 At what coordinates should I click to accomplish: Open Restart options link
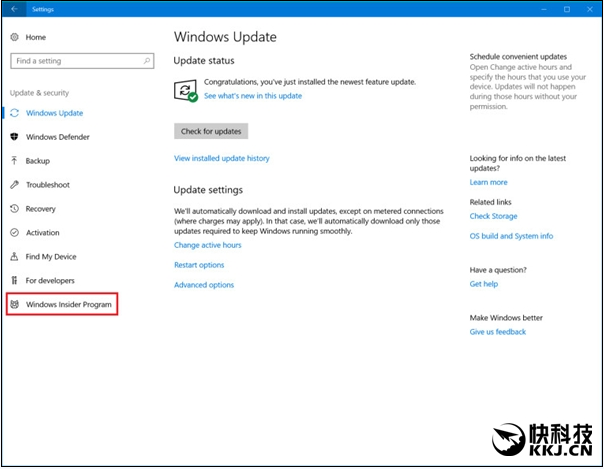pos(199,265)
